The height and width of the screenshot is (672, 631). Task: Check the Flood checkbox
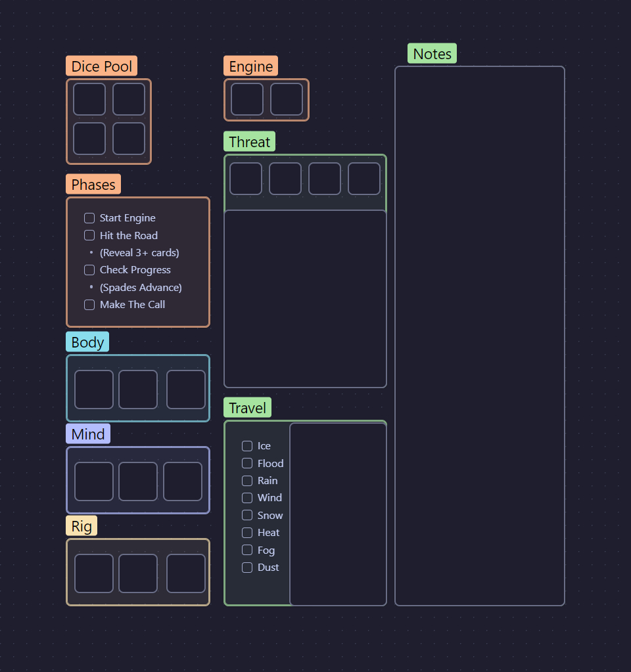[247, 463]
